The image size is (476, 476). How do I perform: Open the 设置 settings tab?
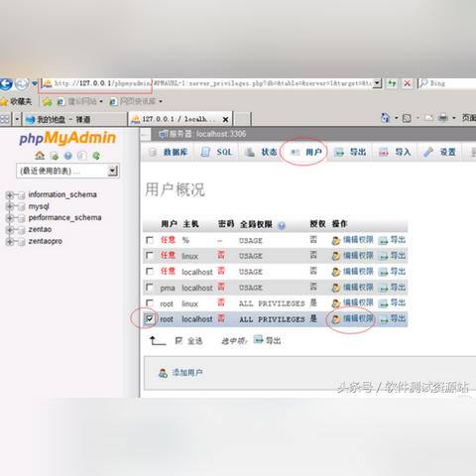(x=439, y=152)
